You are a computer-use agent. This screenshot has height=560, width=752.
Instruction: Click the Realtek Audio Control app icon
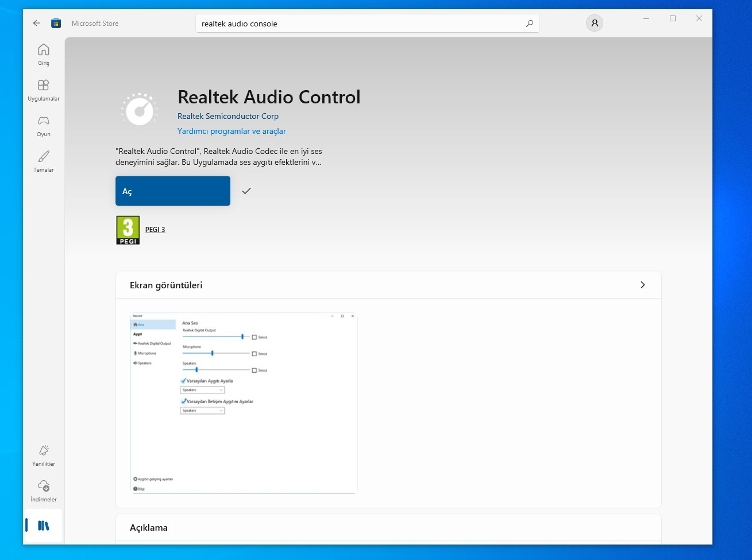click(140, 109)
